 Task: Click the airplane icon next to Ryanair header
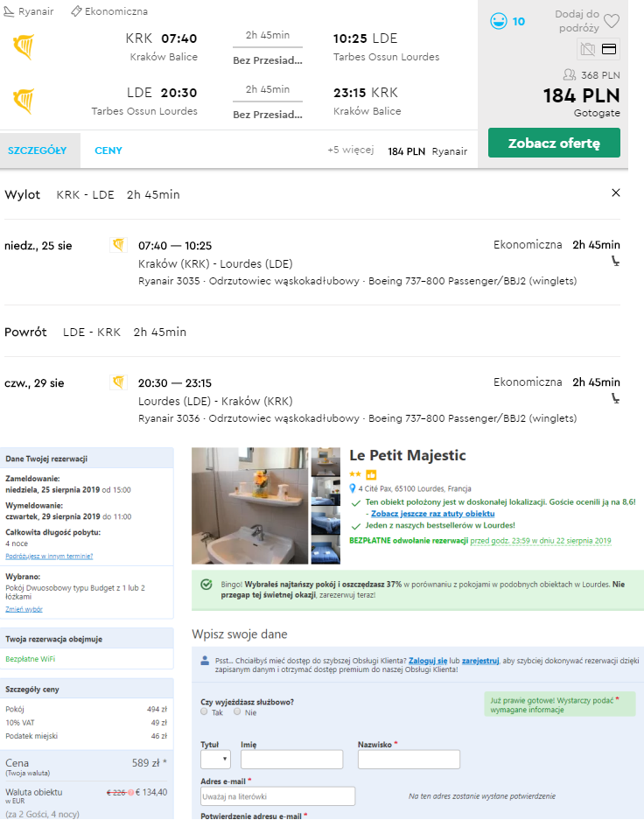tap(9, 11)
